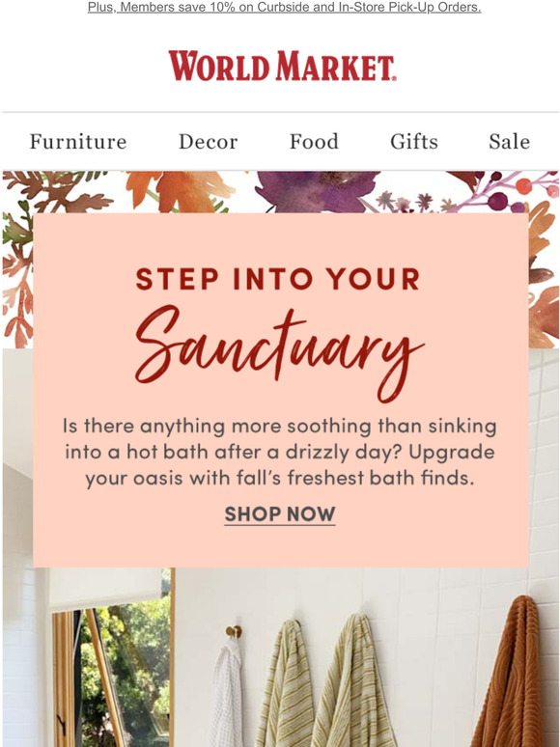The height and width of the screenshot is (747, 560).
Task: Visit the Sale section
Action: point(509,142)
